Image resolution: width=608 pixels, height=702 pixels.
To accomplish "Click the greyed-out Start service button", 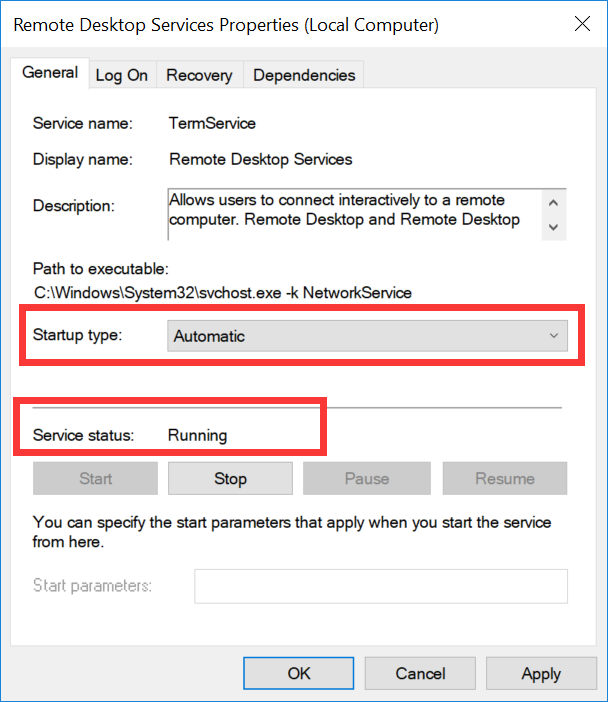I will point(95,479).
